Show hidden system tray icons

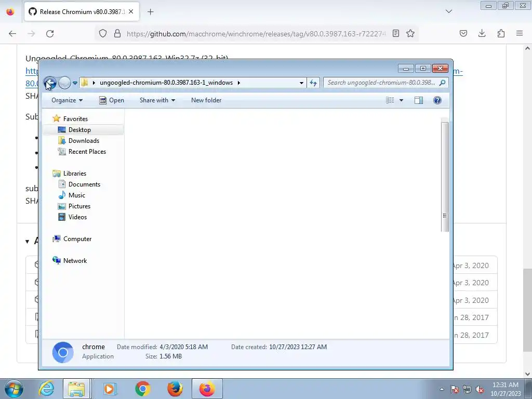coord(442,389)
